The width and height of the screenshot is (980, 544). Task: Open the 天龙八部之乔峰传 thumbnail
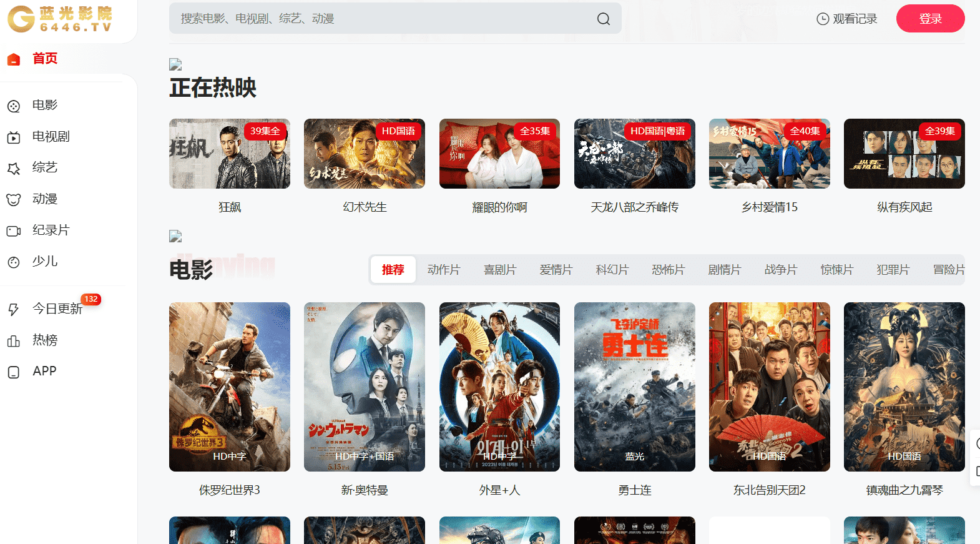click(635, 154)
